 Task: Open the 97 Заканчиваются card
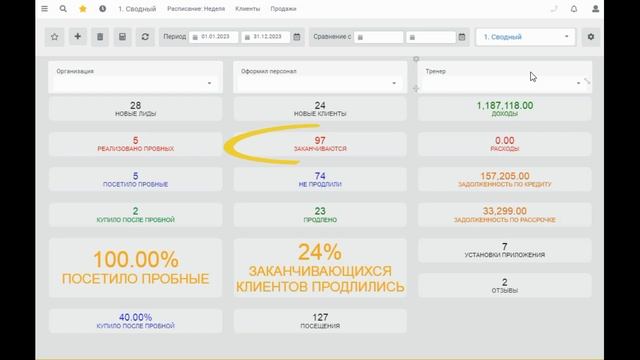pyautogui.click(x=320, y=144)
